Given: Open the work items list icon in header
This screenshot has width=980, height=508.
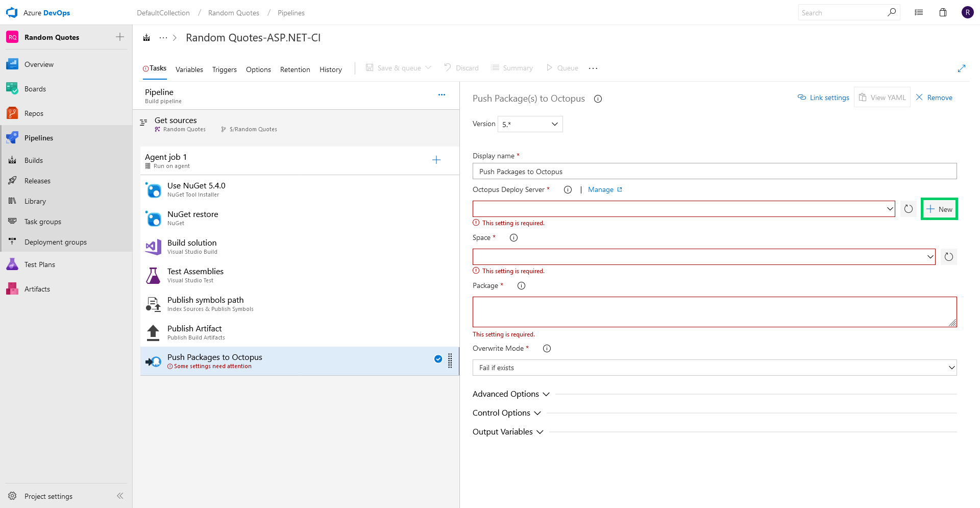Looking at the screenshot, I should pyautogui.click(x=919, y=13).
